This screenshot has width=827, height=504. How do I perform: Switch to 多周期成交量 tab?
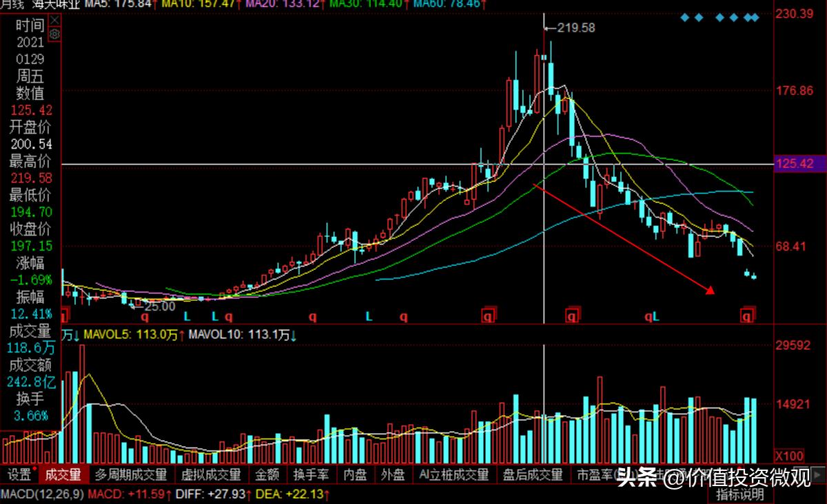click(131, 474)
